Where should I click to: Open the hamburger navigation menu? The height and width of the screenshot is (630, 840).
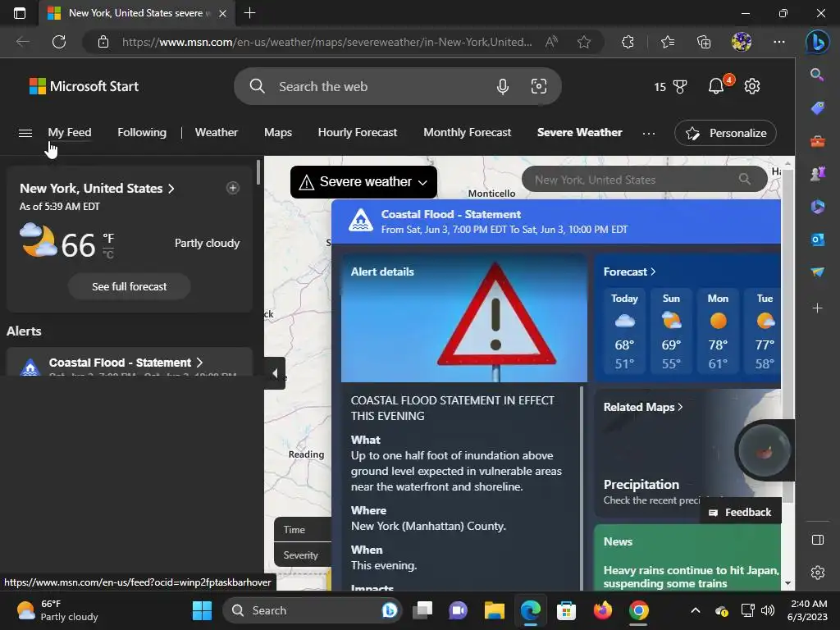[25, 133]
